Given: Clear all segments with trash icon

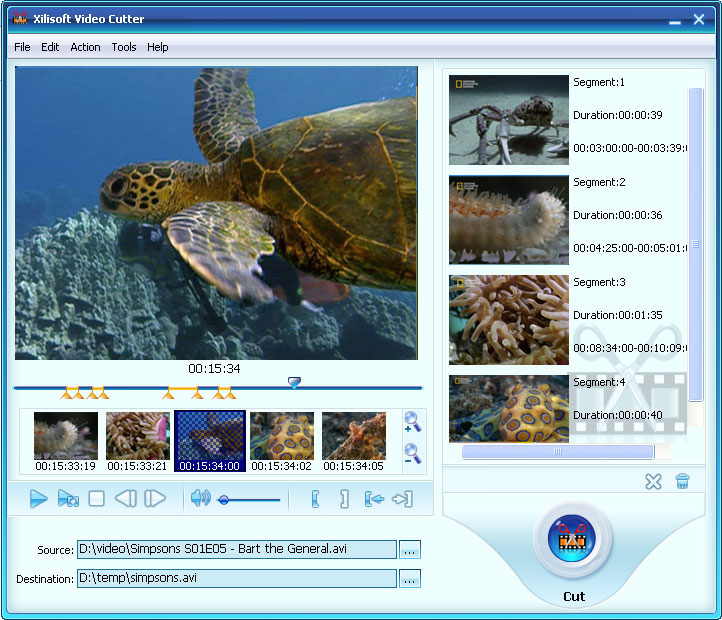Looking at the screenshot, I should coord(682,482).
